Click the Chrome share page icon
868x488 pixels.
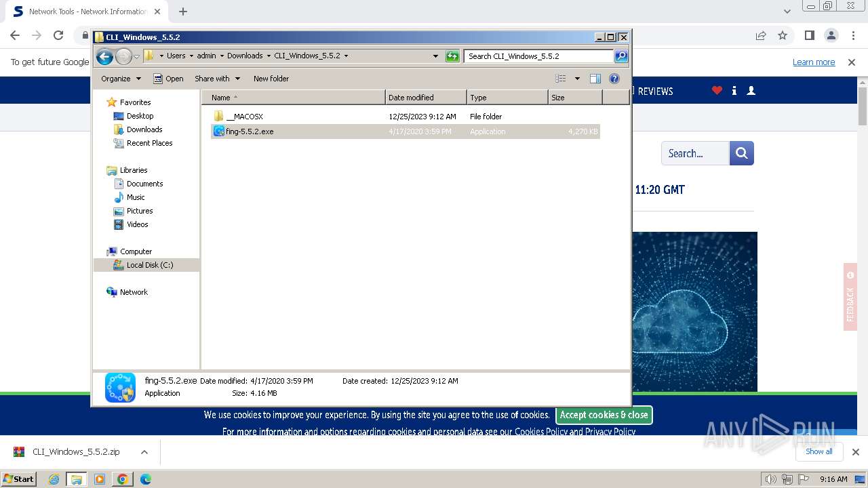(761, 35)
